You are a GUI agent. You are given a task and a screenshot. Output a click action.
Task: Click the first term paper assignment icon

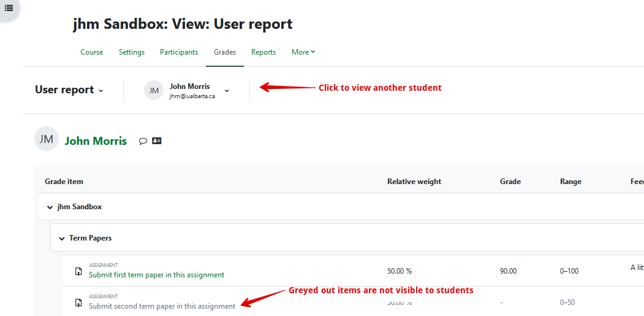pyautogui.click(x=78, y=271)
